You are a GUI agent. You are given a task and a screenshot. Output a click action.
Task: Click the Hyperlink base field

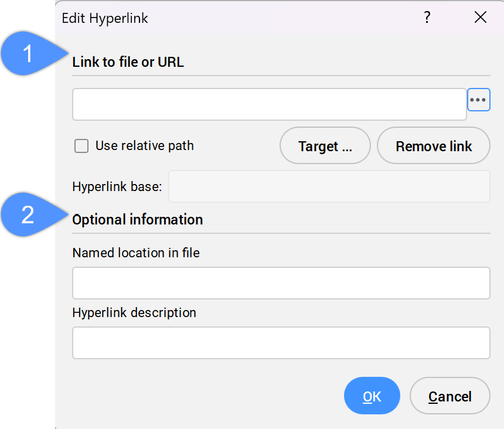[329, 186]
